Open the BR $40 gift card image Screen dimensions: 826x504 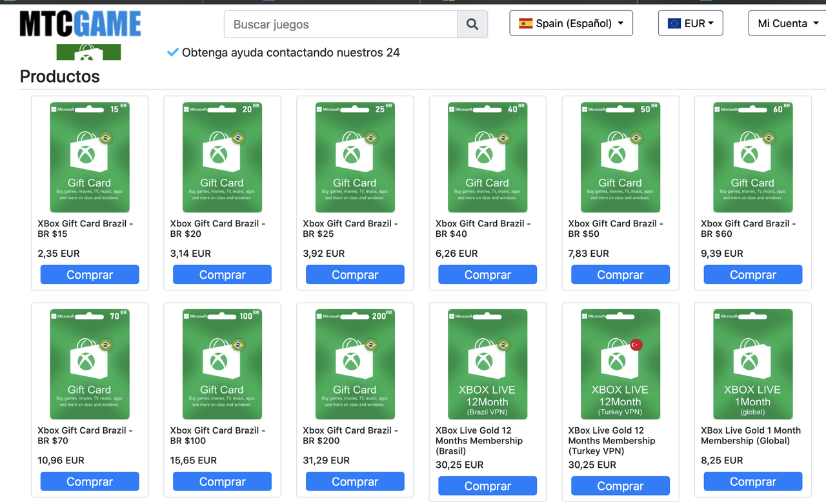pyautogui.click(x=488, y=157)
